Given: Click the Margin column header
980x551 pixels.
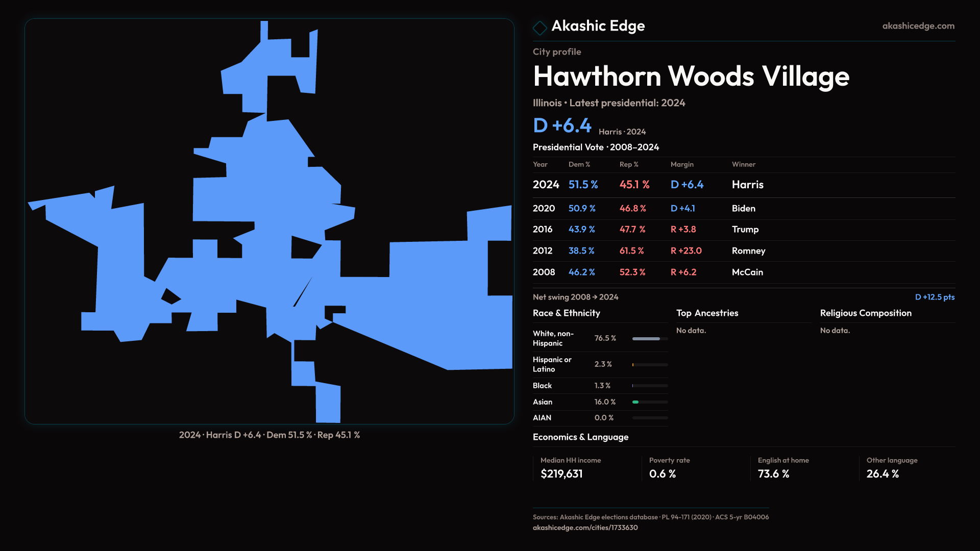Looking at the screenshot, I should [682, 164].
